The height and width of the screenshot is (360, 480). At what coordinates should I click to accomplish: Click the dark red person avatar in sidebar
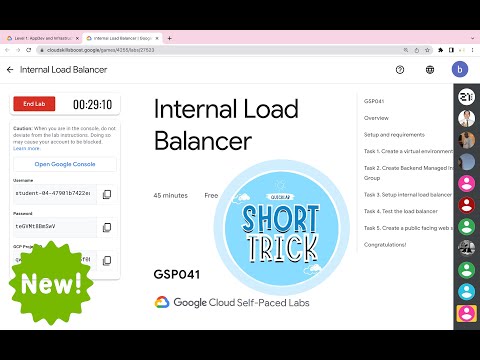pyautogui.click(x=466, y=205)
